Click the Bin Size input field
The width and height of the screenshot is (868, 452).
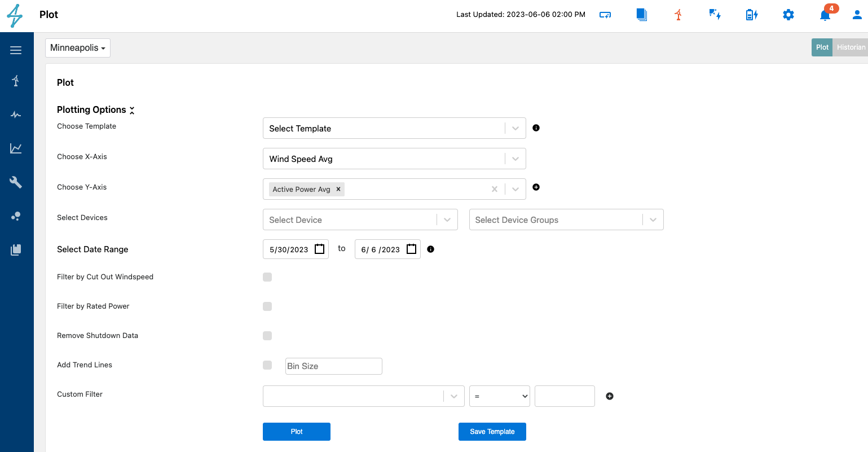coord(333,366)
